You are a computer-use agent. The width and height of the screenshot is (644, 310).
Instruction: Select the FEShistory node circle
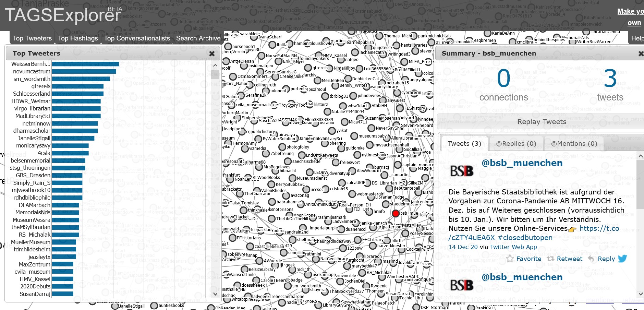click(400, 108)
